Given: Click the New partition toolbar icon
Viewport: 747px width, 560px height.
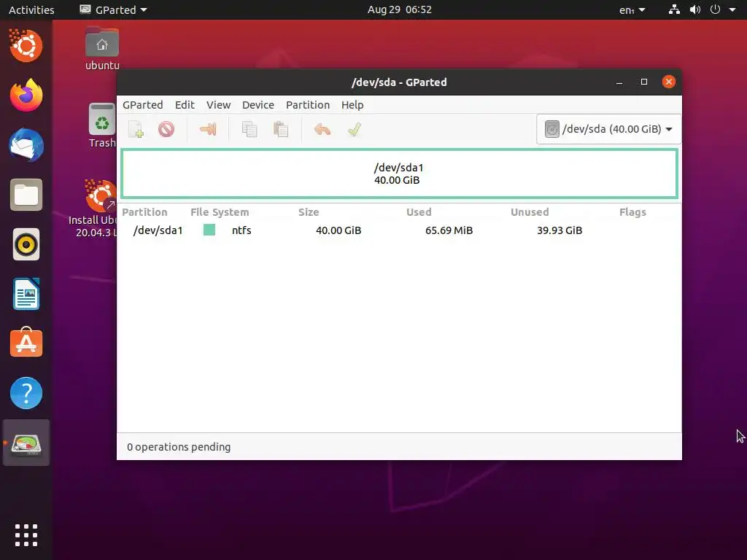Looking at the screenshot, I should (136, 129).
